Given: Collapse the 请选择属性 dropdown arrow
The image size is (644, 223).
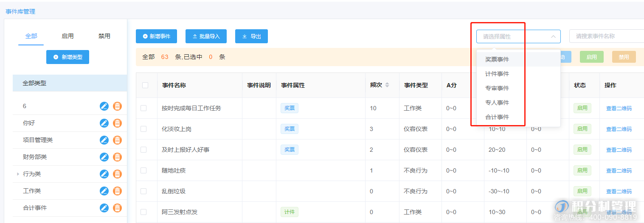Looking at the screenshot, I should [553, 36].
